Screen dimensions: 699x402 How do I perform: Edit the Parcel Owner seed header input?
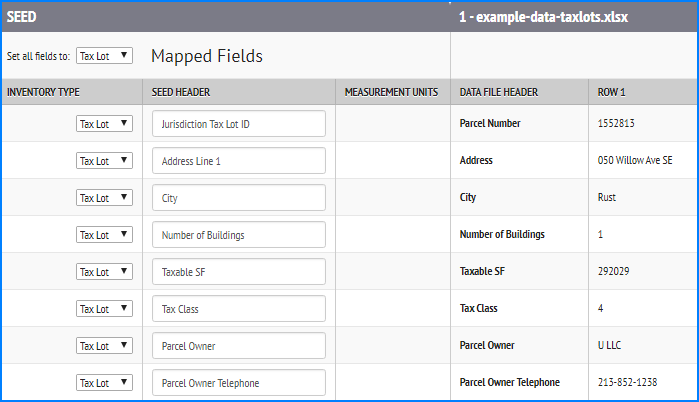(x=239, y=345)
